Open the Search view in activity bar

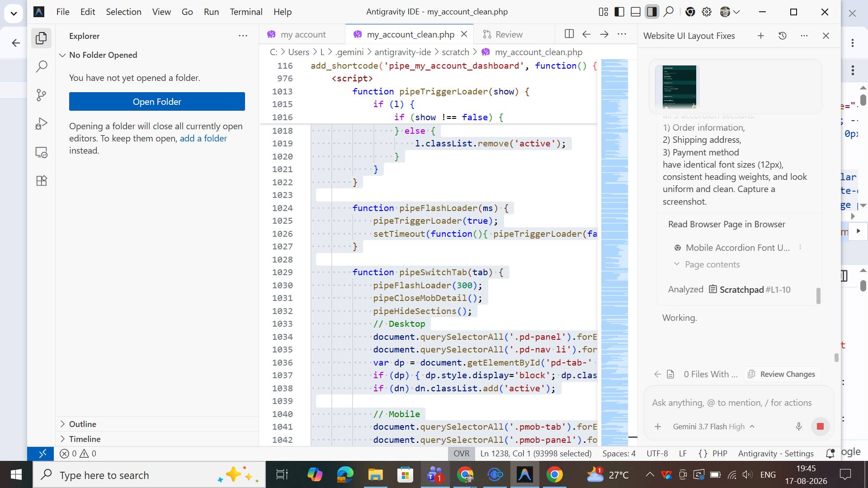41,66
